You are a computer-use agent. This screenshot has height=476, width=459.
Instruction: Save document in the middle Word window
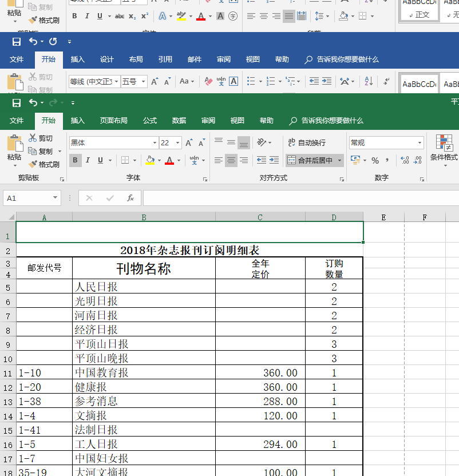pyautogui.click(x=17, y=42)
